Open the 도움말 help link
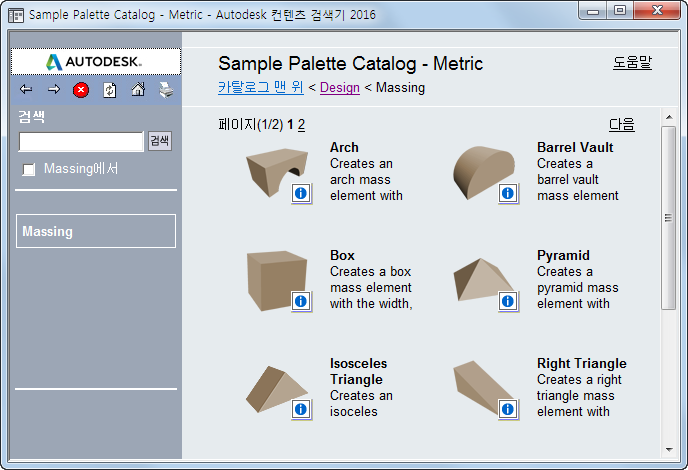 [632, 62]
